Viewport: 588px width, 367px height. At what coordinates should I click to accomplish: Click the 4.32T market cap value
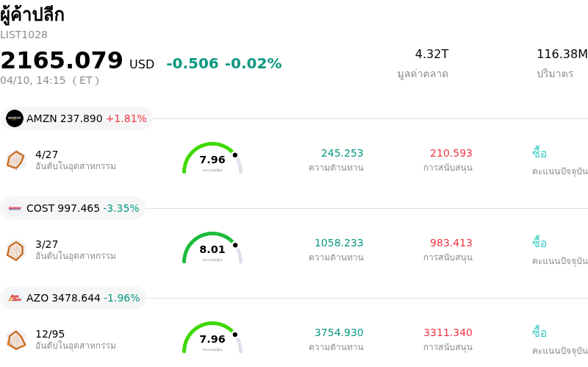[431, 54]
